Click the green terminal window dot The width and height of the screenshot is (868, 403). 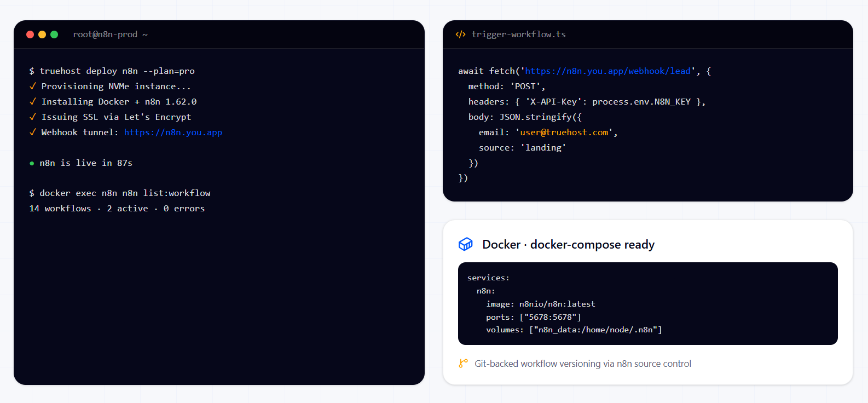point(54,34)
